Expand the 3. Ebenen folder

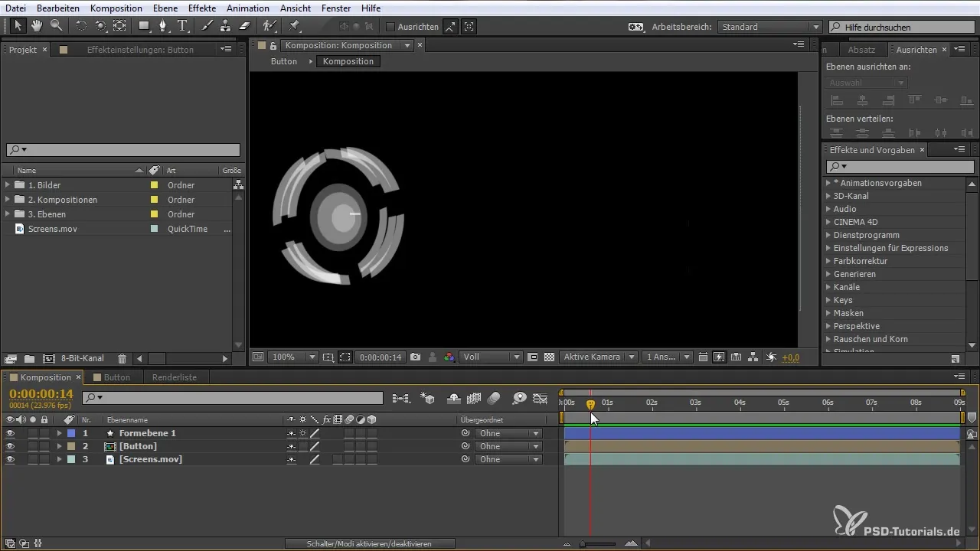pos(8,214)
